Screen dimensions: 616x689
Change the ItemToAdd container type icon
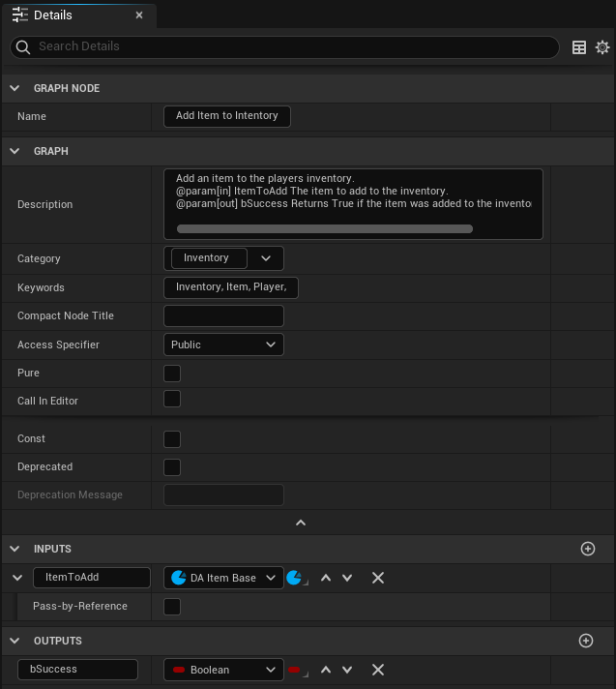[296, 578]
